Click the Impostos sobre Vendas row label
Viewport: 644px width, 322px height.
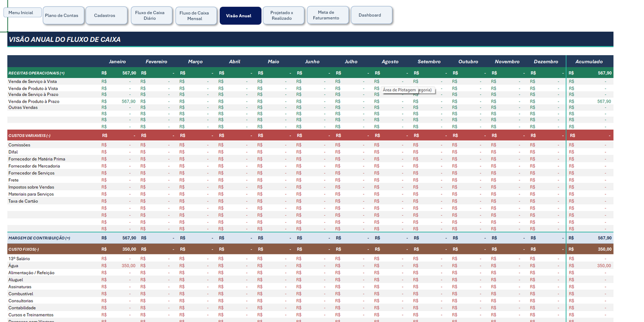click(31, 187)
